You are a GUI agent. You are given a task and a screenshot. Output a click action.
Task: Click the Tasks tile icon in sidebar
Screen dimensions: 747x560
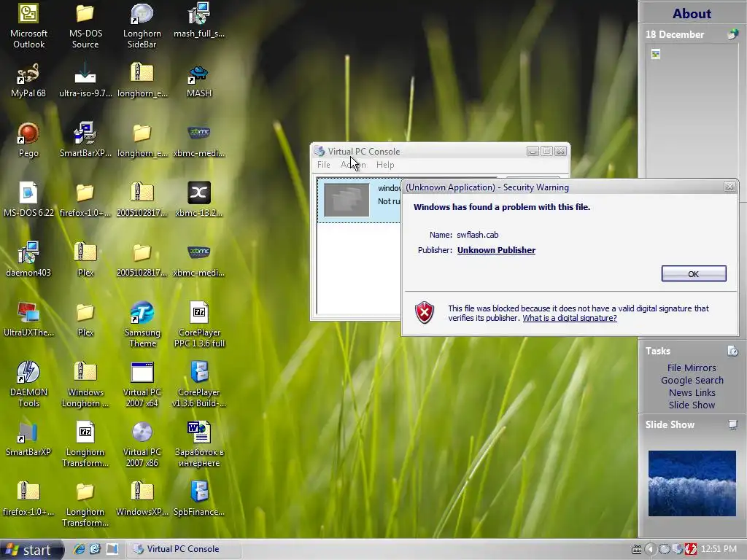pos(732,351)
